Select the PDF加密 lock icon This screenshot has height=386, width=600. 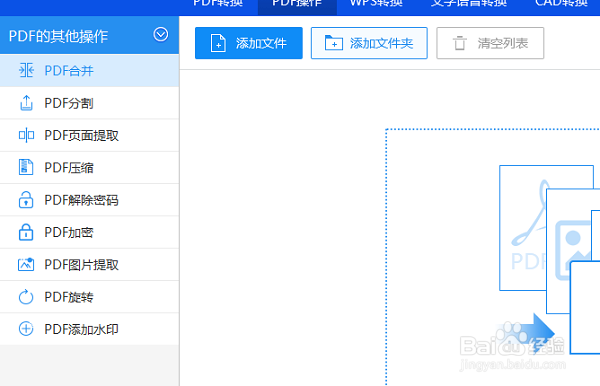[x=26, y=232]
